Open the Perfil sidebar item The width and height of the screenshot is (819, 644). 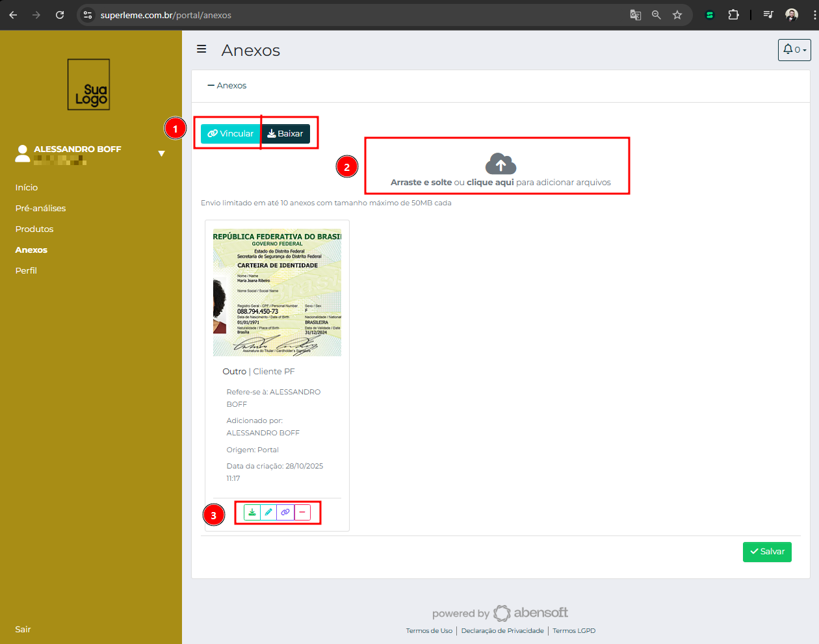click(26, 271)
